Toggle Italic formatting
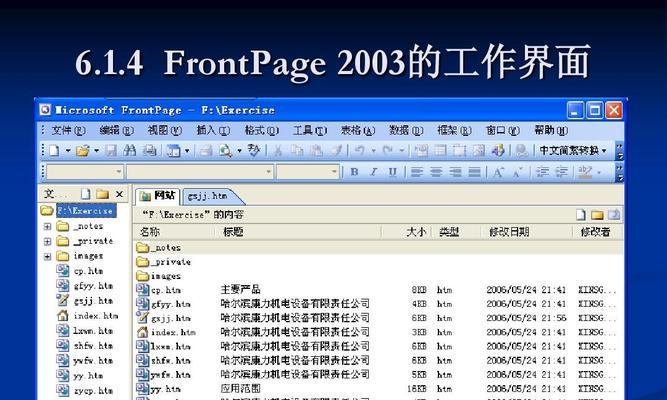 (x=373, y=172)
